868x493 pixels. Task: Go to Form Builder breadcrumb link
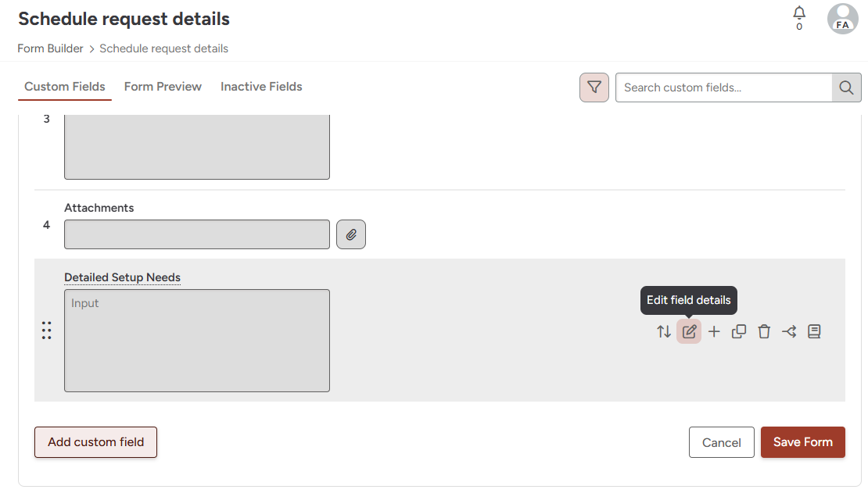(x=51, y=48)
